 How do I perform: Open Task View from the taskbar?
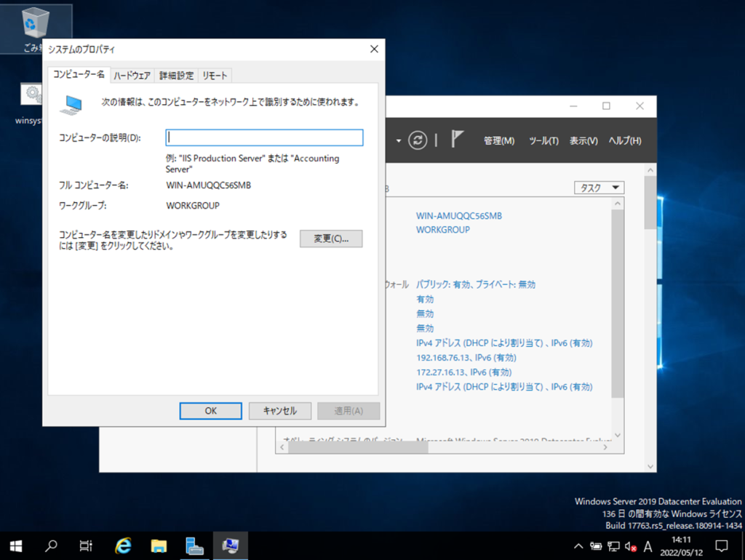click(86, 545)
